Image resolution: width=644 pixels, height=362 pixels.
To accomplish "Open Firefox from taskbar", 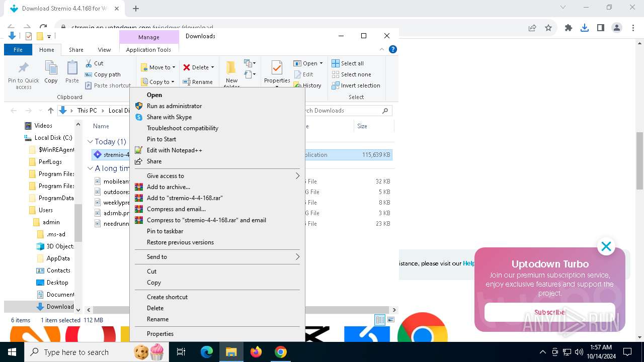I will click(x=256, y=352).
